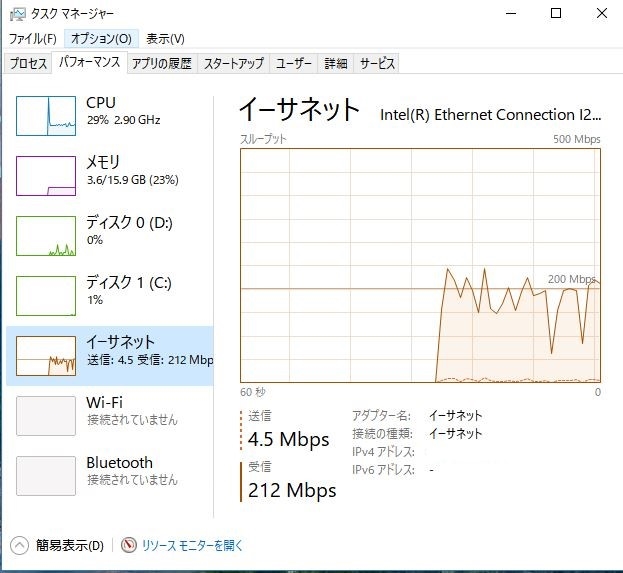
Task: Switch to the プロセス tab
Action: tap(28, 64)
